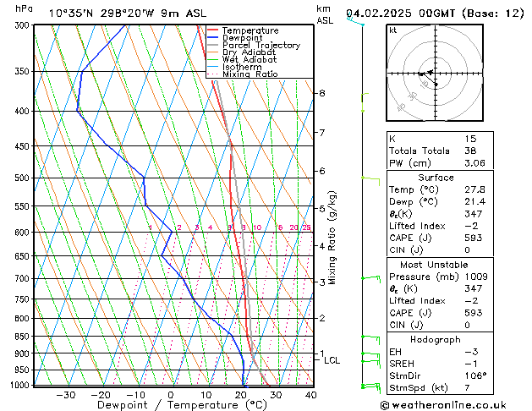Select the "Dry Adiabat" legend entry

(x=249, y=52)
